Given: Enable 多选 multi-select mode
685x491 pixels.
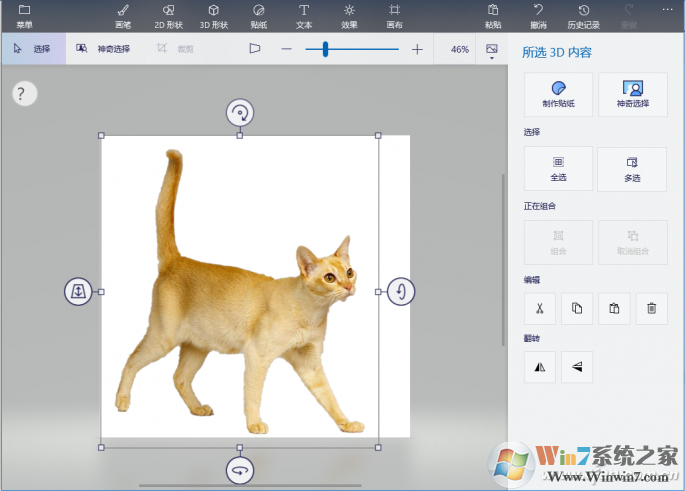Looking at the screenshot, I should tap(632, 168).
